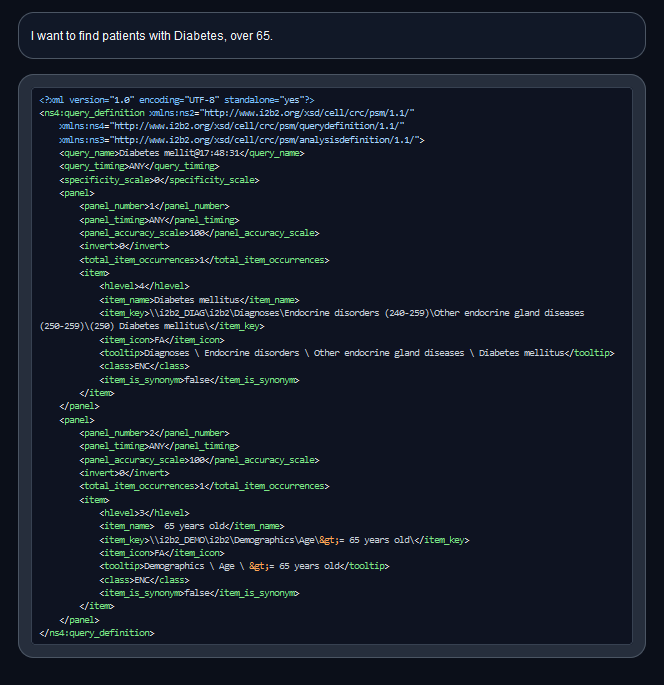Click the Diagnoses Endocrine disorders tooltip line
This screenshot has height=685, width=664.
pos(356,353)
